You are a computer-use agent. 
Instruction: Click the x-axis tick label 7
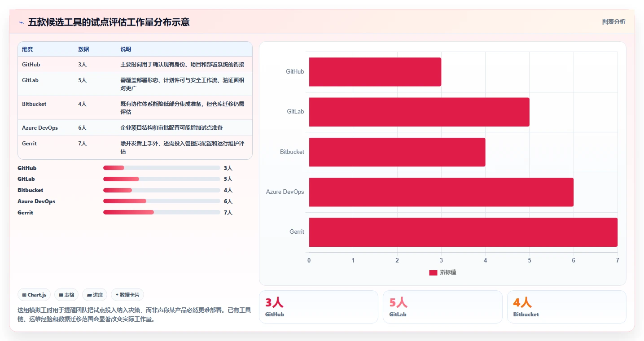click(618, 260)
